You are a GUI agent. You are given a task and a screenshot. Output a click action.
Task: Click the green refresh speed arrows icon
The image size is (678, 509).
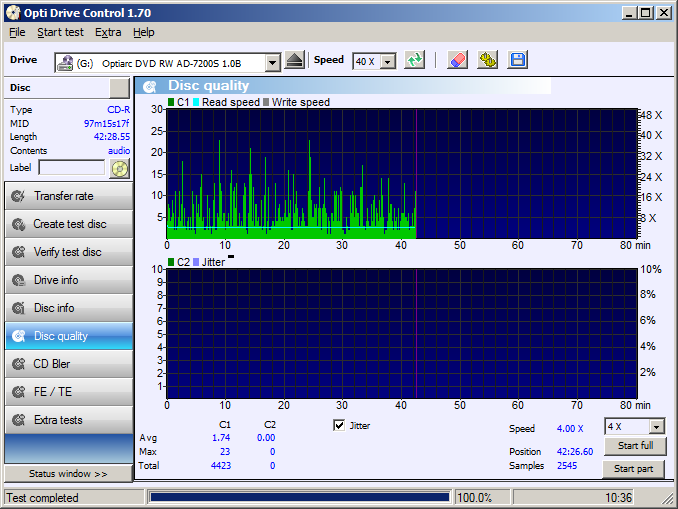point(414,60)
